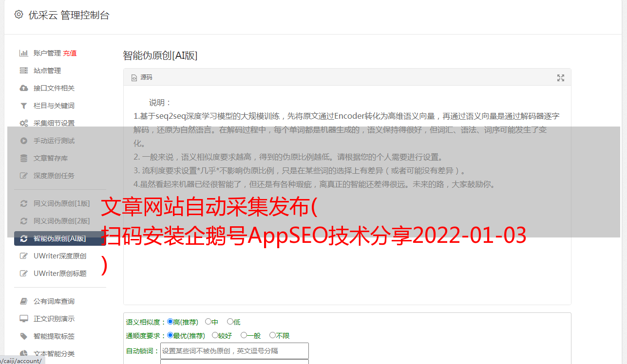Image resolution: width=627 pixels, height=364 pixels.
Task: Open the 账户管理 menu item
Action: [x=47, y=53]
